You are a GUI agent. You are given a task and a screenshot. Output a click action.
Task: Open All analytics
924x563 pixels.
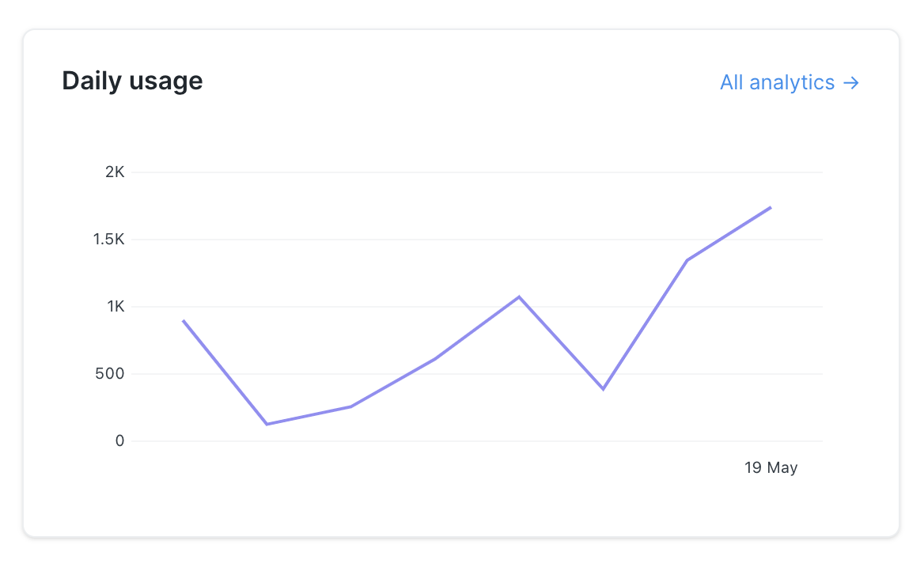777,82
